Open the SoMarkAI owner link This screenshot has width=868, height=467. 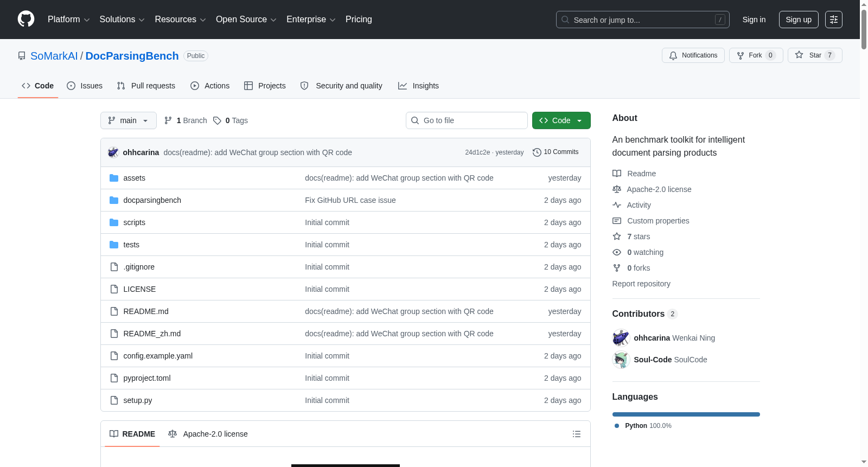[x=54, y=56]
